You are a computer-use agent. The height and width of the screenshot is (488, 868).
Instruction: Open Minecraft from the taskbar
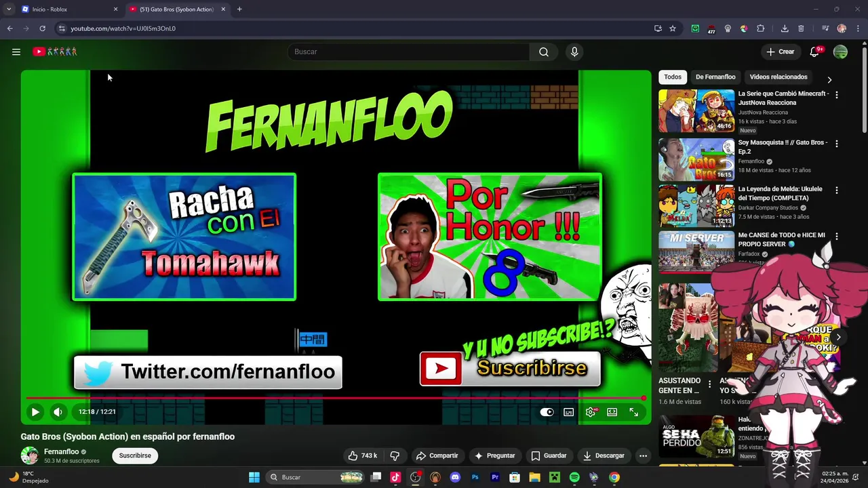(554, 477)
